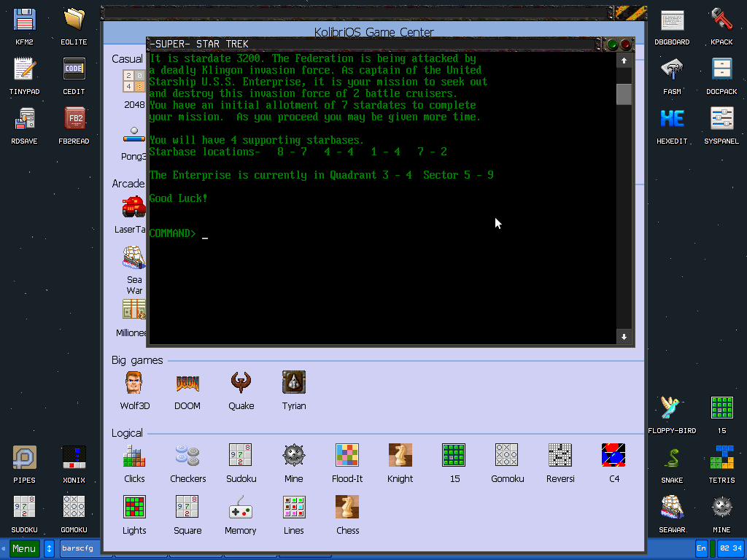747x560 pixels.
Task: Click the taskbar clock showing 02 34
Action: tap(730, 548)
